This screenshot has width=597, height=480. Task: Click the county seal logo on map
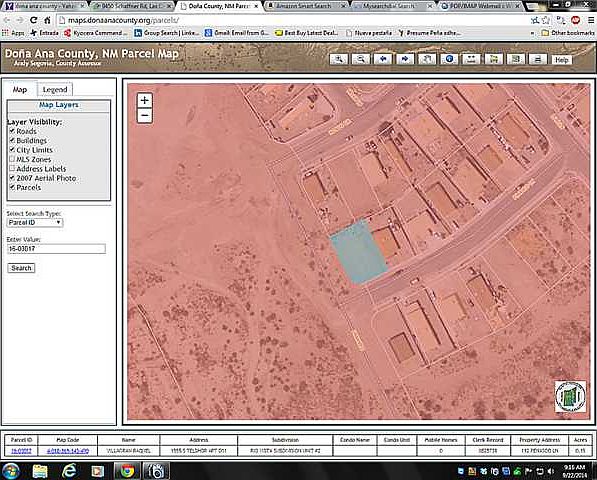point(570,396)
